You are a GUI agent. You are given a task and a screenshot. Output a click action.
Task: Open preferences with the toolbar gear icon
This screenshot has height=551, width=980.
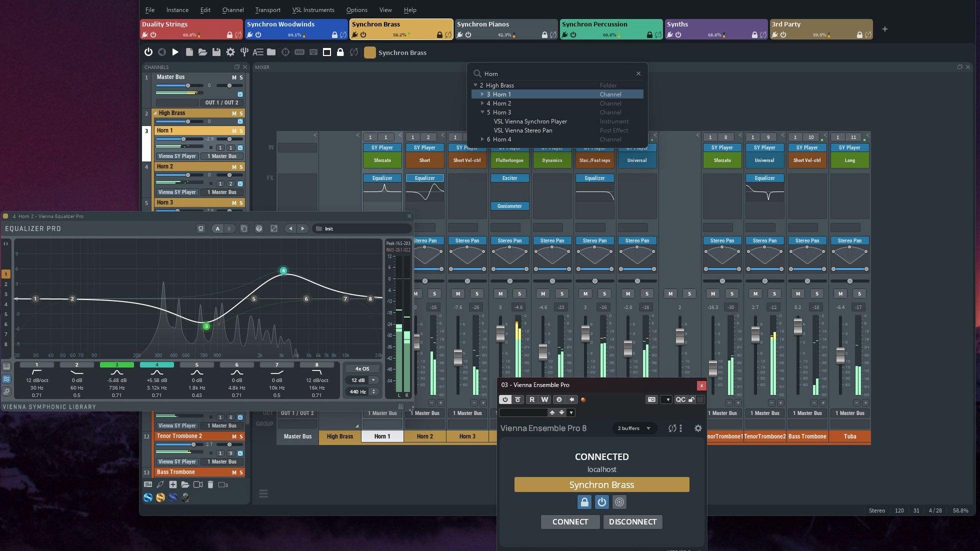pyautogui.click(x=230, y=52)
